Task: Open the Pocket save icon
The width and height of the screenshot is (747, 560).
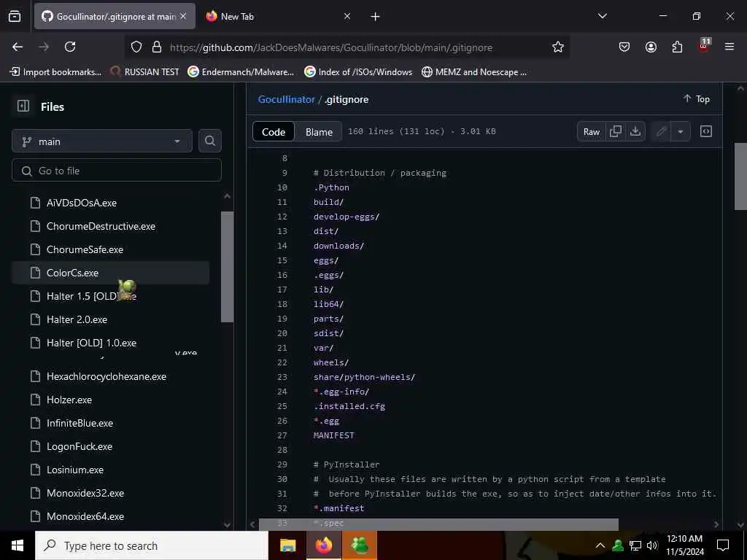Action: [624, 47]
